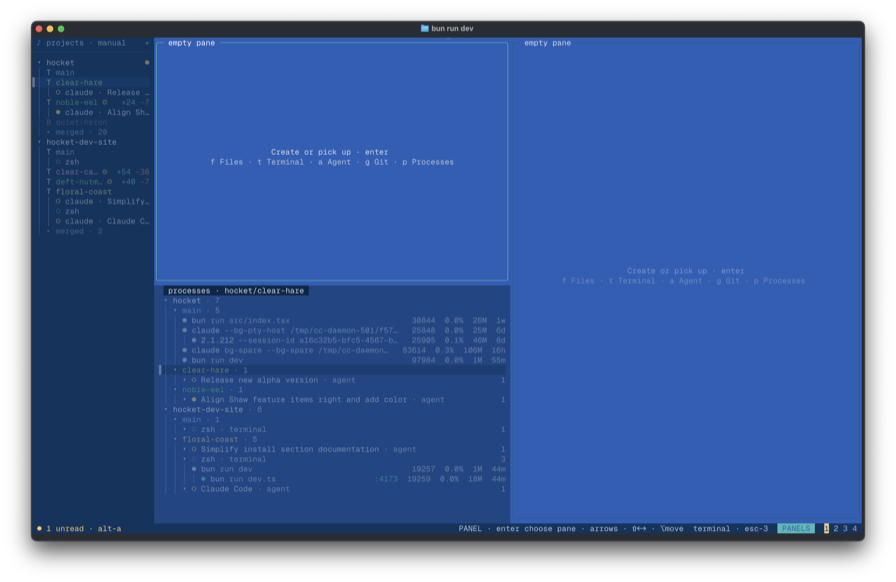896x582 pixels.
Task: Click the ring indicator right of sidebar noble-eel
Action: [105, 102]
